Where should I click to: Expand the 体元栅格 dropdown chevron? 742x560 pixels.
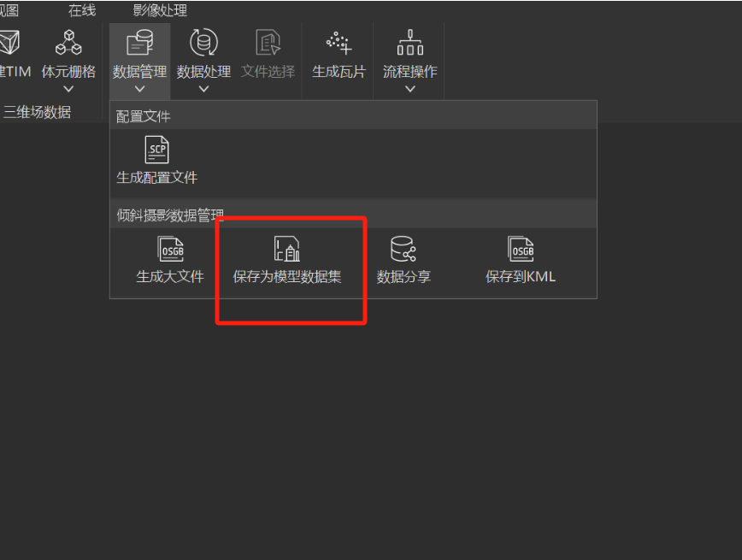click(68, 89)
